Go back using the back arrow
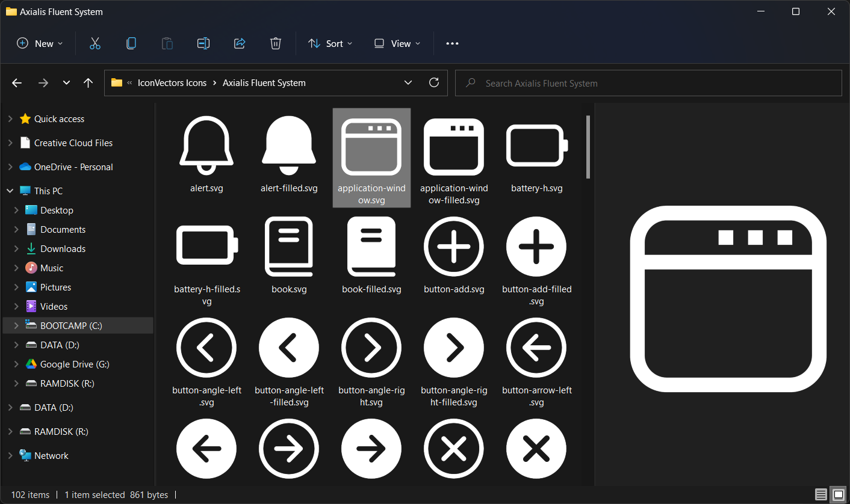 (16, 82)
